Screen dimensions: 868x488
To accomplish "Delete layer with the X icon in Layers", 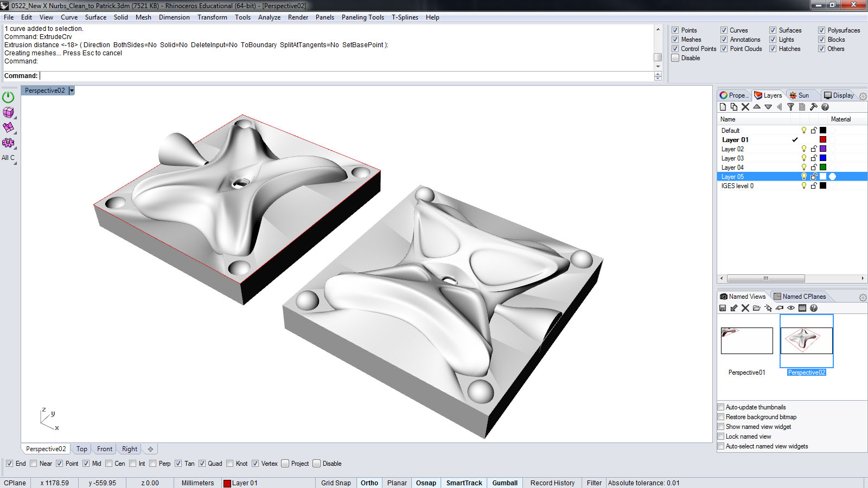I will (745, 107).
